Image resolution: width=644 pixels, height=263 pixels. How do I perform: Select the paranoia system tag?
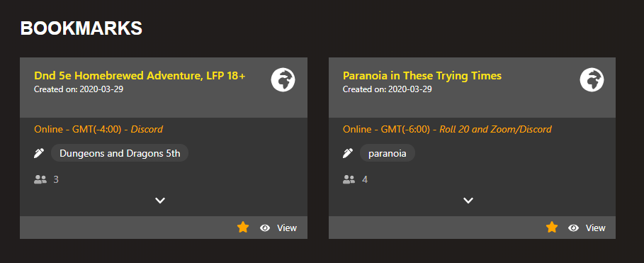388,153
